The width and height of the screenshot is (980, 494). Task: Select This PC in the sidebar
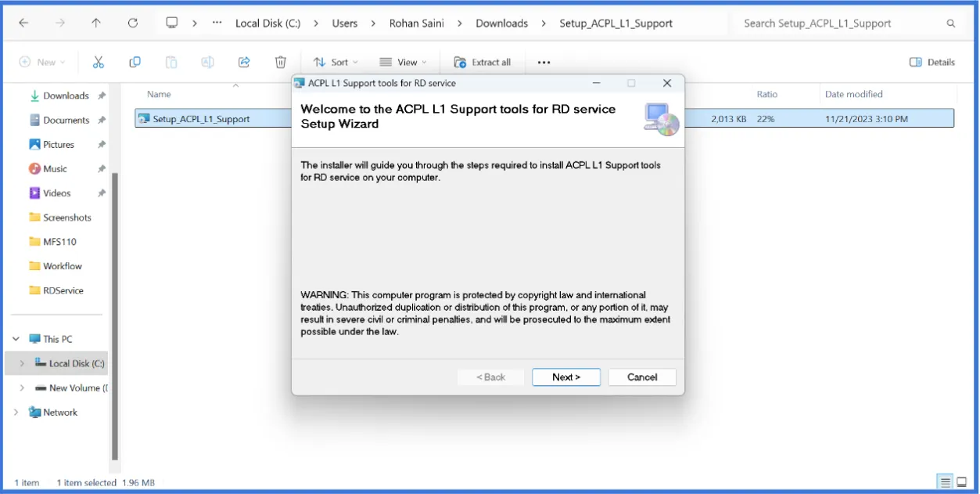pos(57,339)
